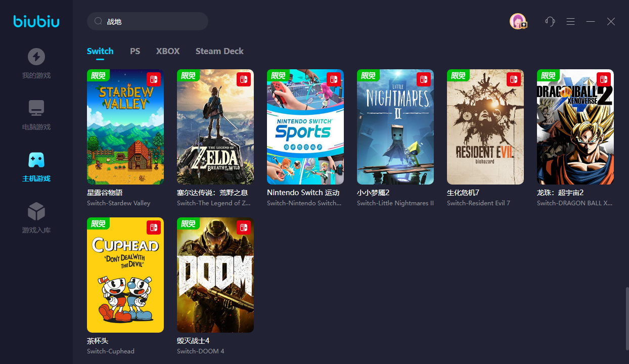Viewport: 629px width, 364px height.
Task: Click the 毁灭战士4 title
Action: pos(193,341)
